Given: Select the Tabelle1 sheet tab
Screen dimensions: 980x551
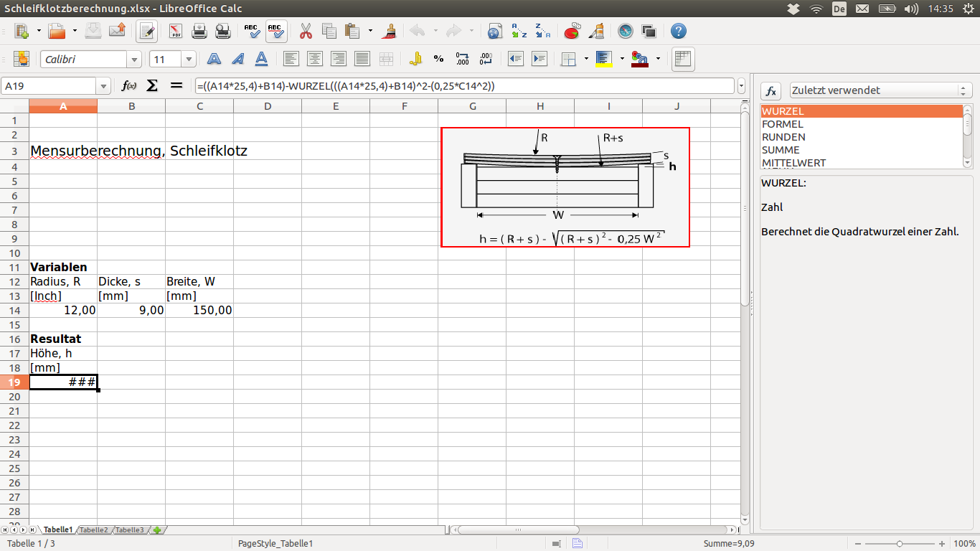Looking at the screenshot, I should click(x=58, y=530).
